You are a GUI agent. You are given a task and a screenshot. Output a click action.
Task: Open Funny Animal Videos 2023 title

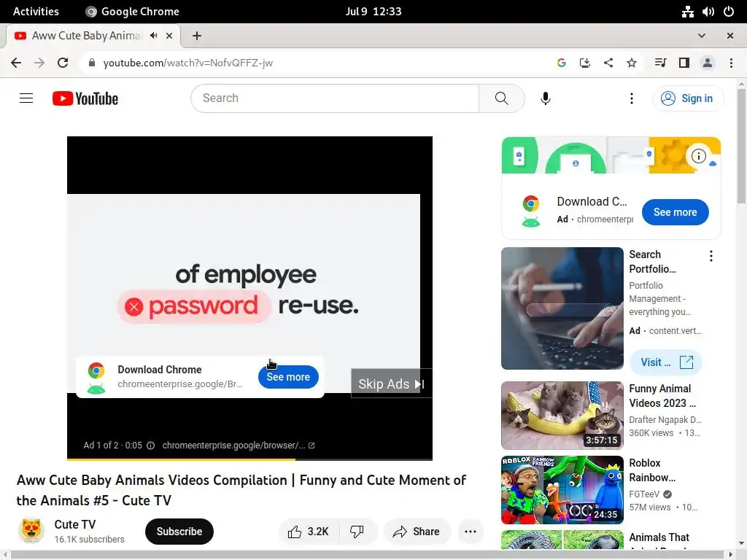tap(662, 396)
